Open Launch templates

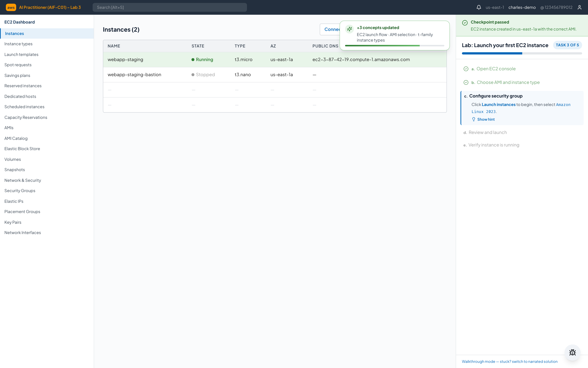coord(21,54)
